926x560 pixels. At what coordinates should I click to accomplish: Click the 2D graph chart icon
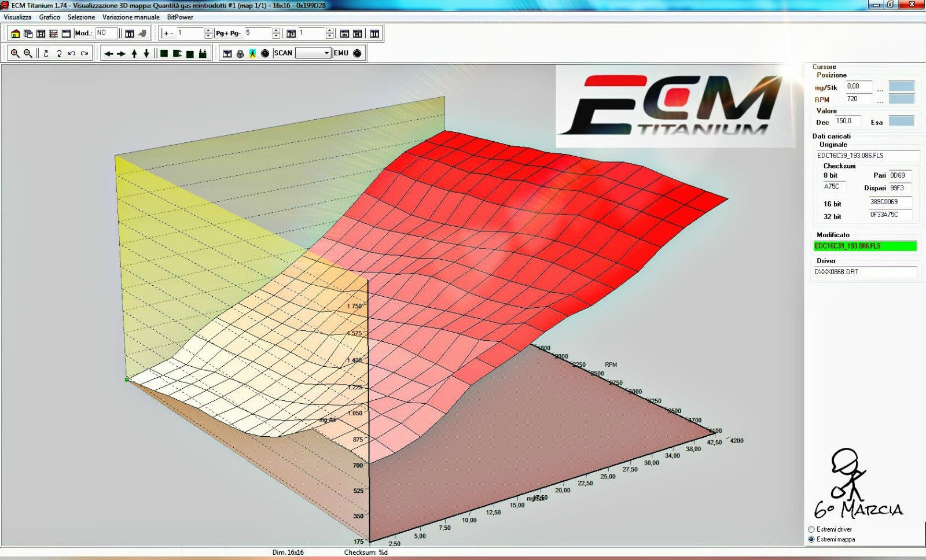[x=53, y=34]
